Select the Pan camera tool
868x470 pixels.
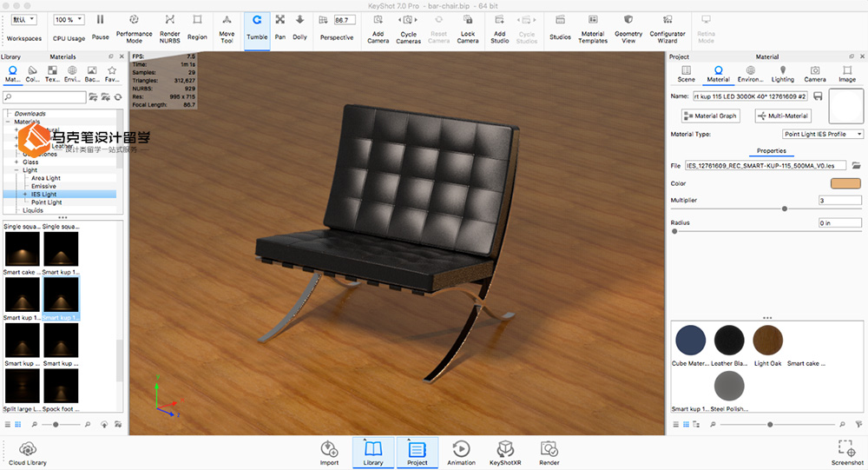coord(280,26)
